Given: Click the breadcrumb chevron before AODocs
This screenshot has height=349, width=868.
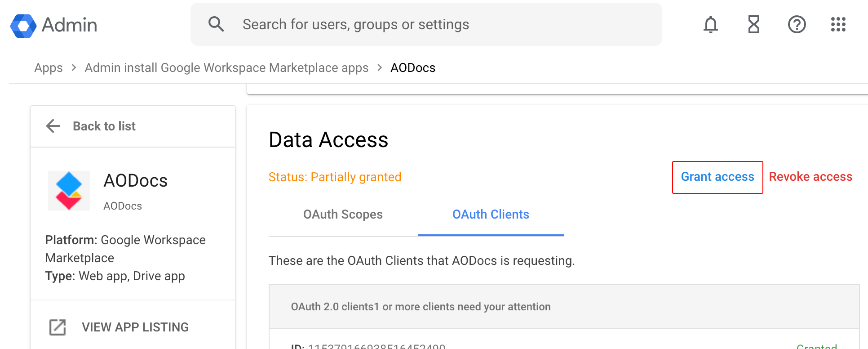Looking at the screenshot, I should tap(380, 67).
